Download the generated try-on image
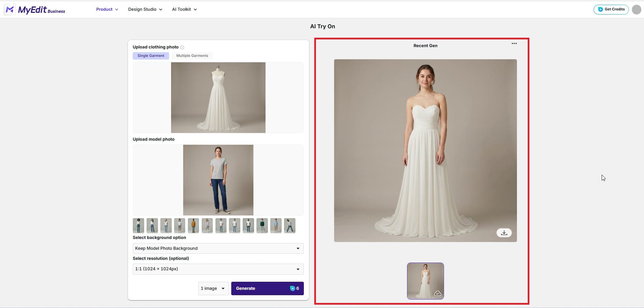Screen dimensions: 644x308 504,233
